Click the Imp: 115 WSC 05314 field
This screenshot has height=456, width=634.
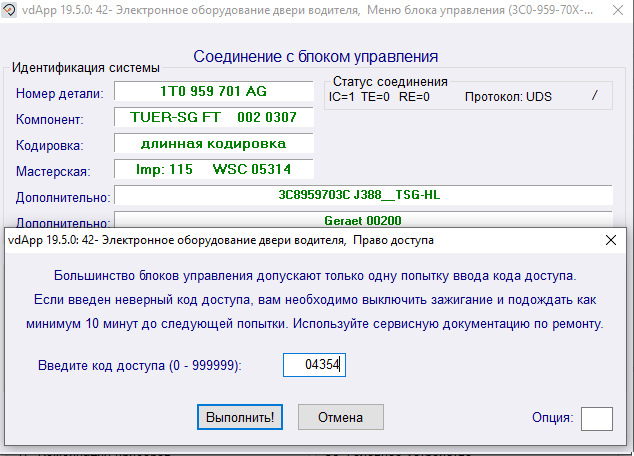[213, 169]
